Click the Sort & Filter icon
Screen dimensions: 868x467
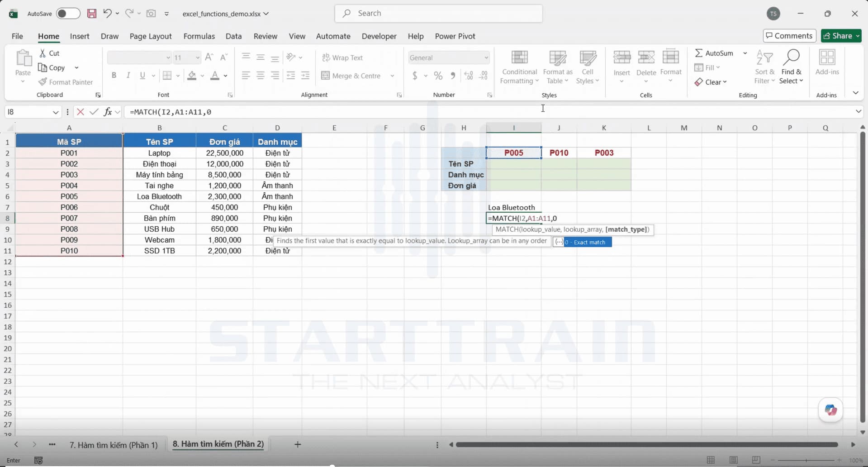tap(764, 57)
